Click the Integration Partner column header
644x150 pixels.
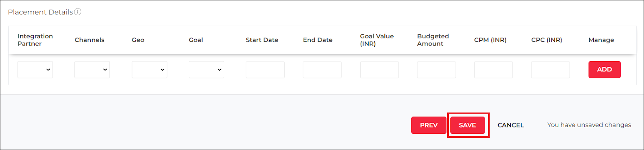click(x=35, y=40)
